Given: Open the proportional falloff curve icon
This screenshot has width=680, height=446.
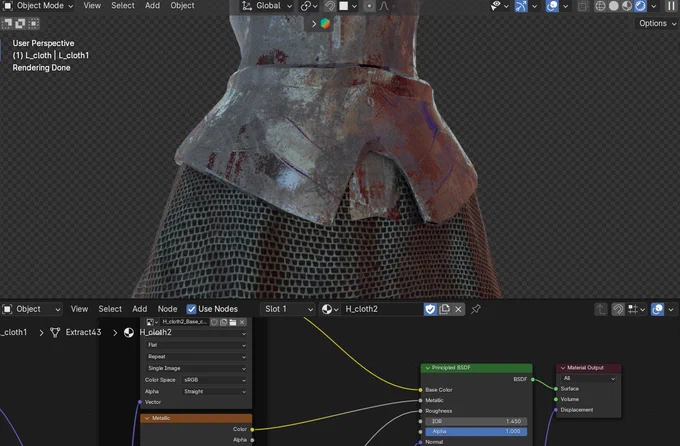Looking at the screenshot, I should (x=384, y=6).
